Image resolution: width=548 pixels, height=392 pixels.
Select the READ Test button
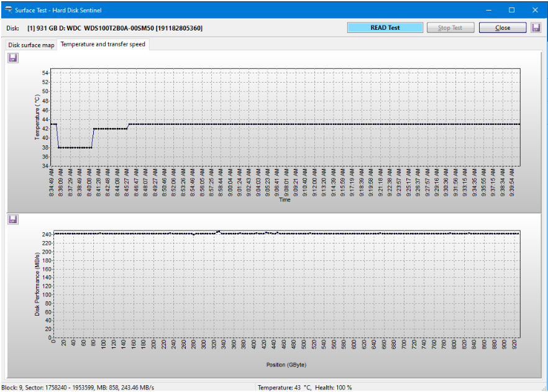click(385, 27)
